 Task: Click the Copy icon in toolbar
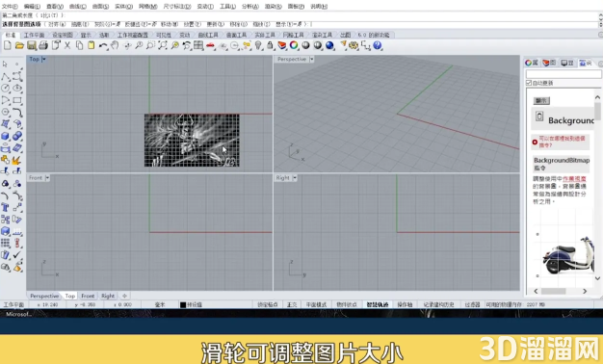click(79, 45)
